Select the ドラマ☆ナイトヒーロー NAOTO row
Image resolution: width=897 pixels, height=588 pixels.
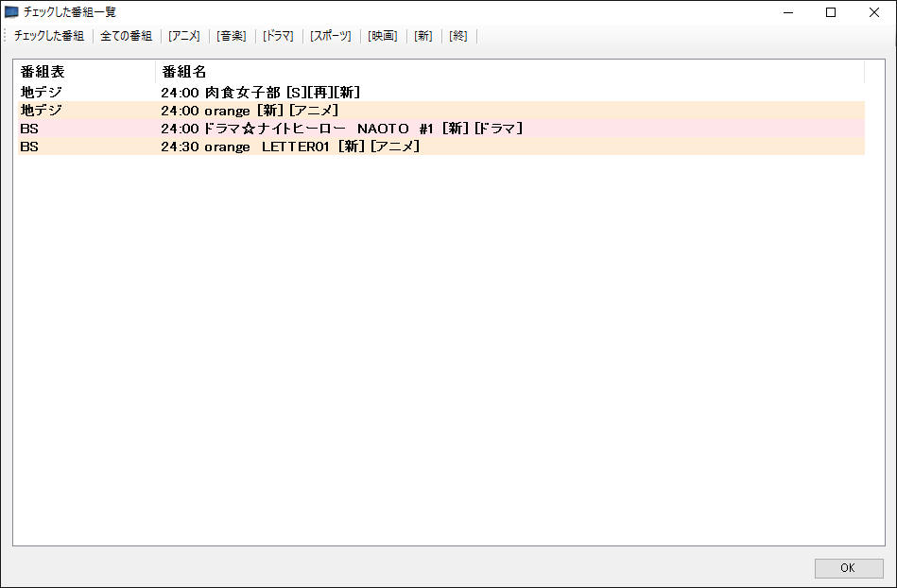click(x=441, y=129)
